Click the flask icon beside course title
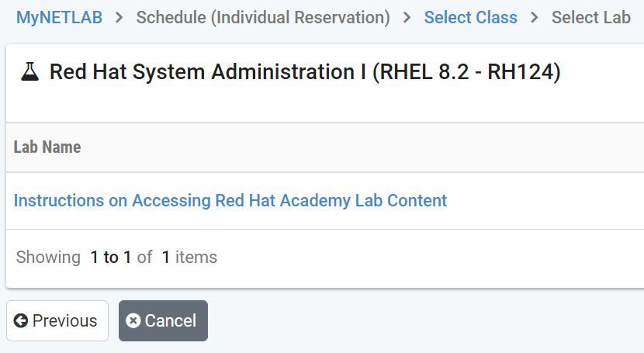Screen dimensions: 644x353 [30, 72]
